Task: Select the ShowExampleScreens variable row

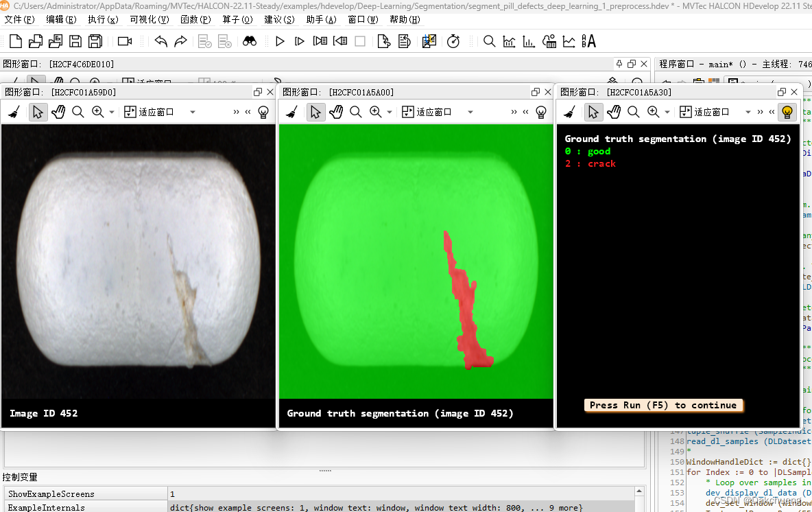Action: click(320, 494)
